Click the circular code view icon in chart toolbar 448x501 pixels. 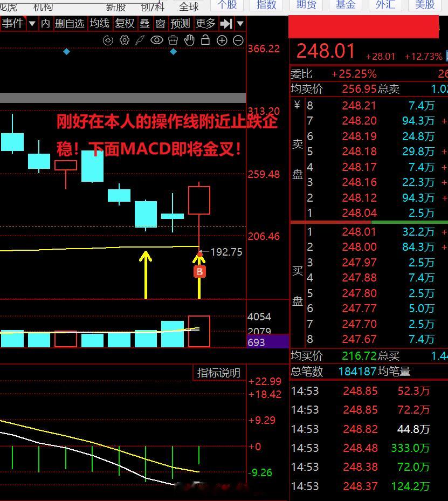108,40
